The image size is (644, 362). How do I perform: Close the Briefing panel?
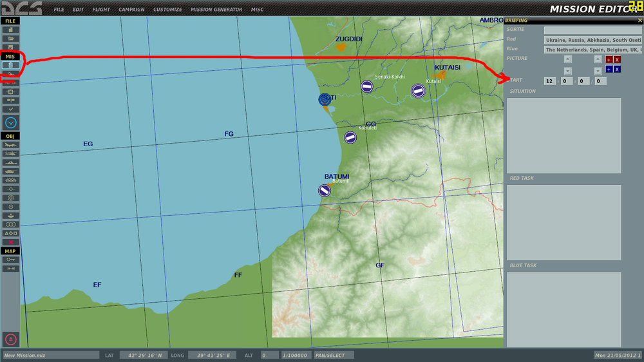click(639, 20)
